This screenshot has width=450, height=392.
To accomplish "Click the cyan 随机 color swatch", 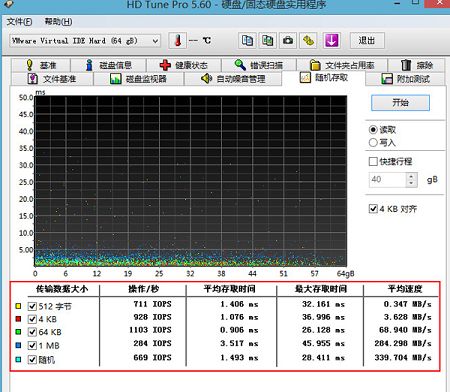I will tap(18, 359).
